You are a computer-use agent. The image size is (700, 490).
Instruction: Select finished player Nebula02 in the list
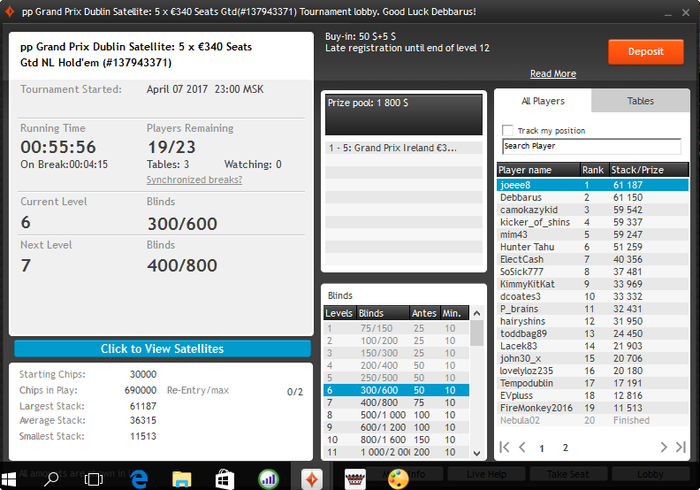pos(592,420)
